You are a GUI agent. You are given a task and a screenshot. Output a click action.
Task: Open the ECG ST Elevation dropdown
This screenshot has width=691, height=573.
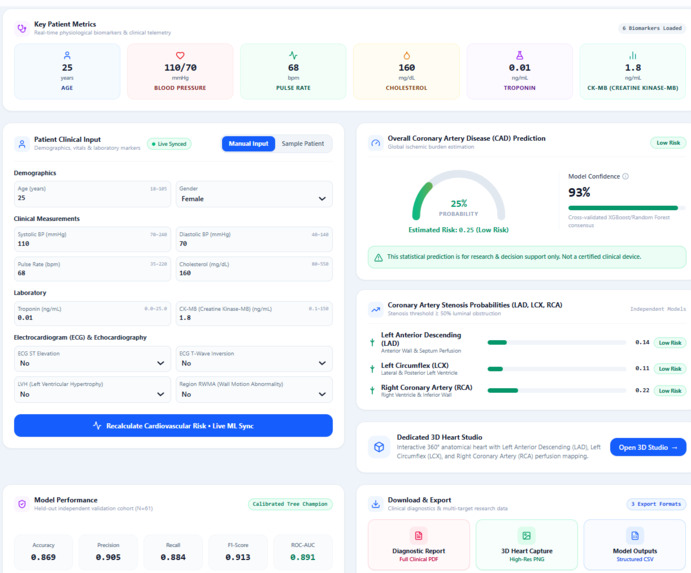tap(93, 359)
